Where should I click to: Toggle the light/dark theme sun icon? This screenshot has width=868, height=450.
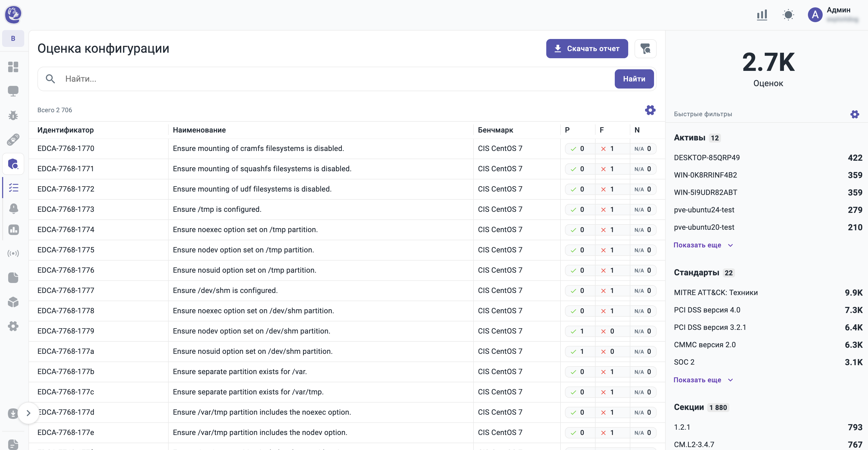pyautogui.click(x=788, y=15)
